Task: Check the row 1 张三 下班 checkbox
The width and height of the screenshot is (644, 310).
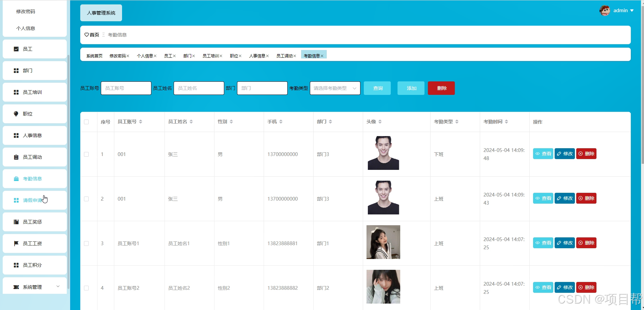Action: pos(86,154)
